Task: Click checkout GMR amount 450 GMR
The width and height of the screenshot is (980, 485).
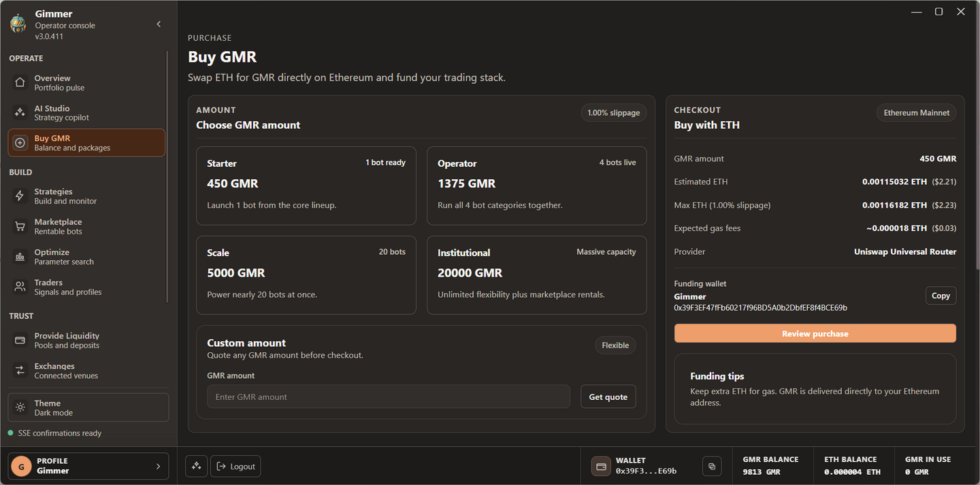Action: [x=938, y=159]
